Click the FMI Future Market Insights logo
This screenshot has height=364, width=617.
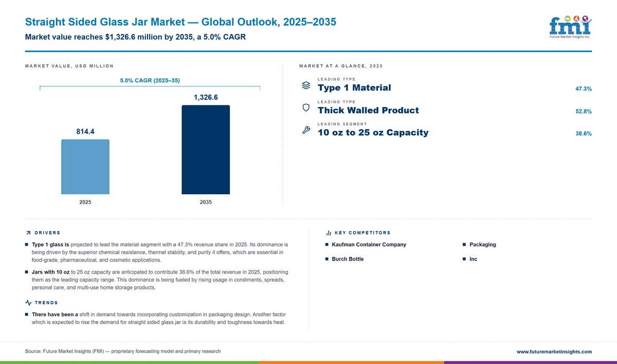pyautogui.click(x=570, y=26)
